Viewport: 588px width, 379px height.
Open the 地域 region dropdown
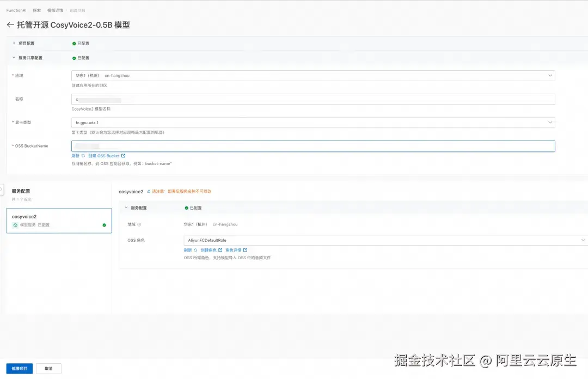point(313,76)
